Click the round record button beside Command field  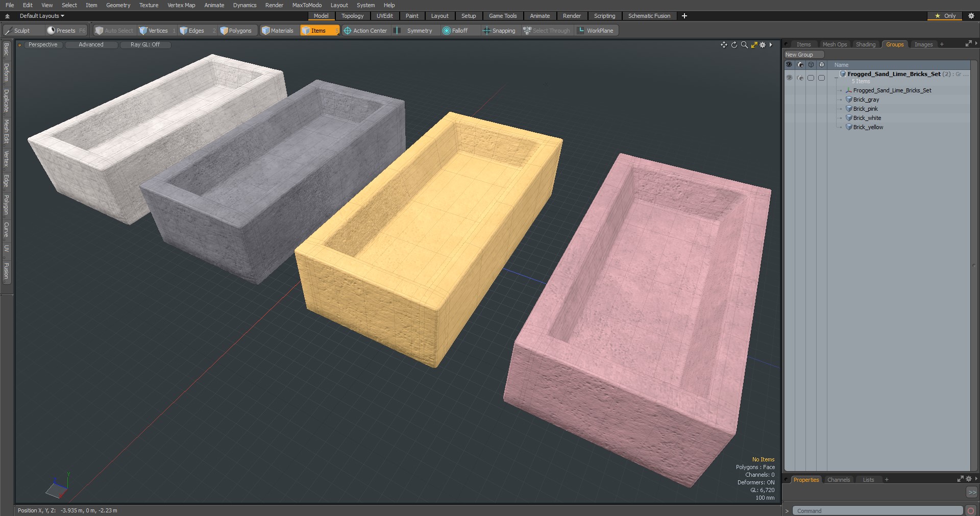(x=971, y=511)
